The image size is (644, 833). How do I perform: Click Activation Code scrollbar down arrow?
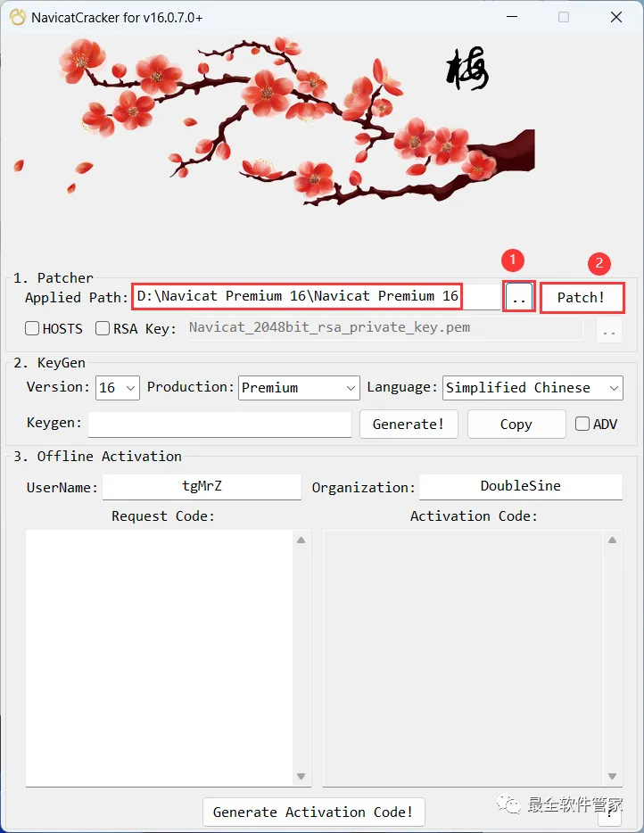[612, 776]
